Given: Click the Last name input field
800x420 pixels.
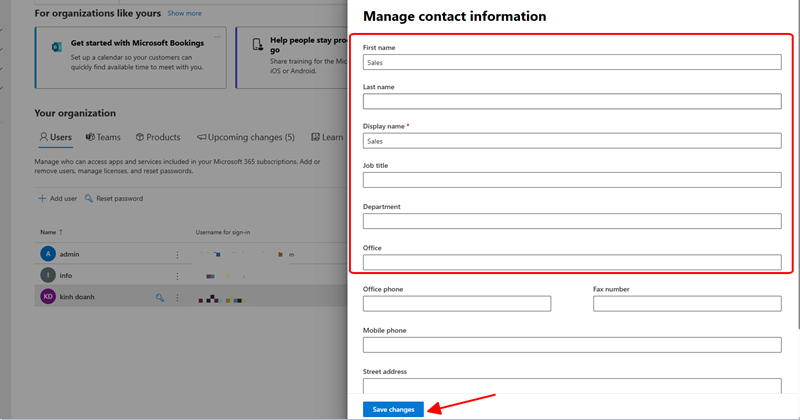Looking at the screenshot, I should [571, 101].
